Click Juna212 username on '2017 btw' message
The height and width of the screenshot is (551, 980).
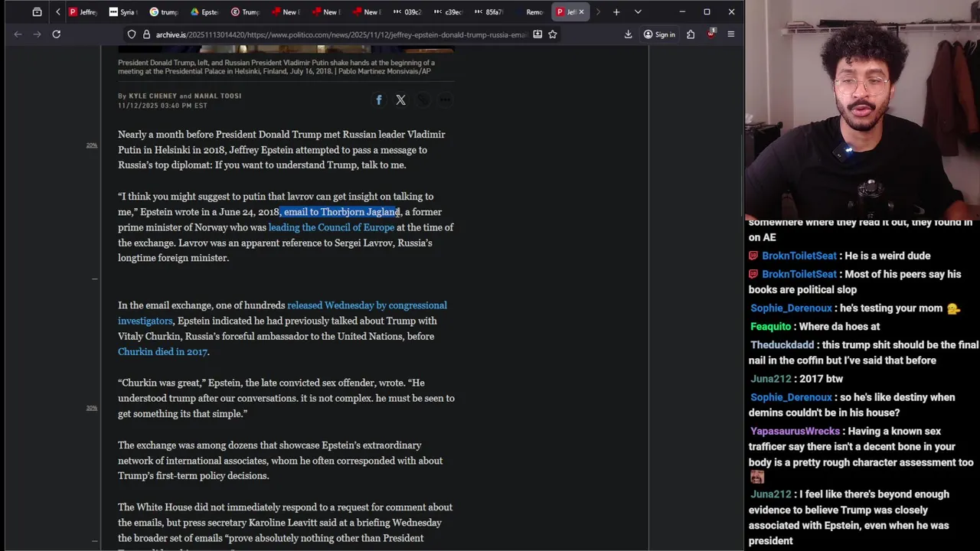click(x=770, y=379)
